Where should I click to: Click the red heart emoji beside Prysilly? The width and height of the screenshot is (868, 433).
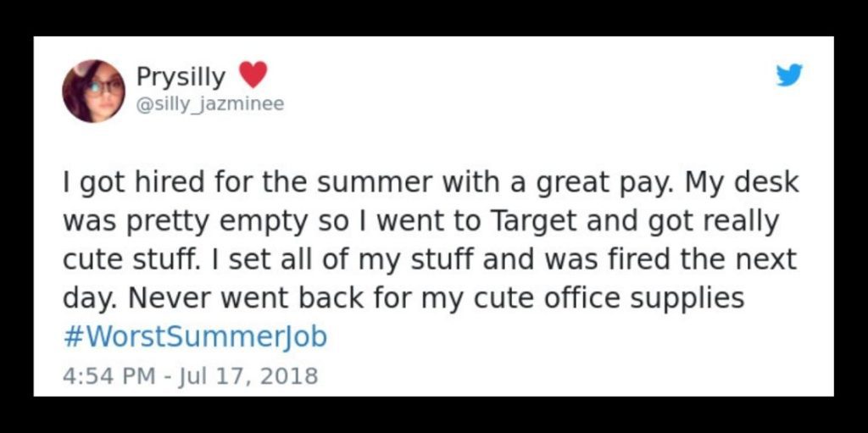coord(253,75)
